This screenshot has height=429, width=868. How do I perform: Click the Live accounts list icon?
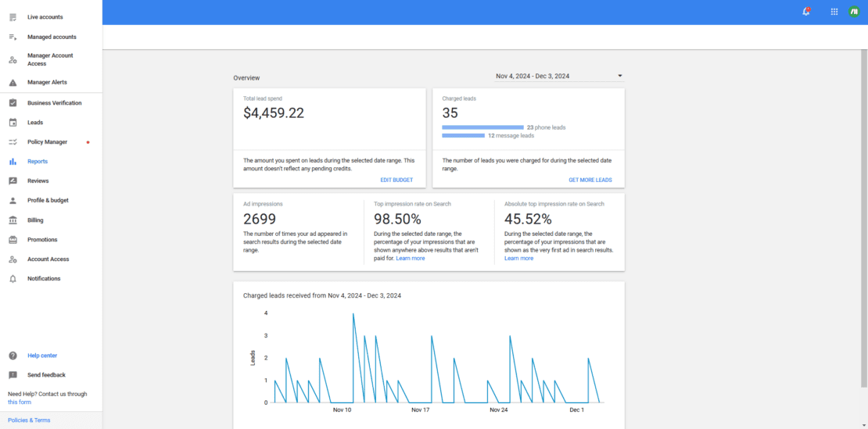(x=13, y=17)
